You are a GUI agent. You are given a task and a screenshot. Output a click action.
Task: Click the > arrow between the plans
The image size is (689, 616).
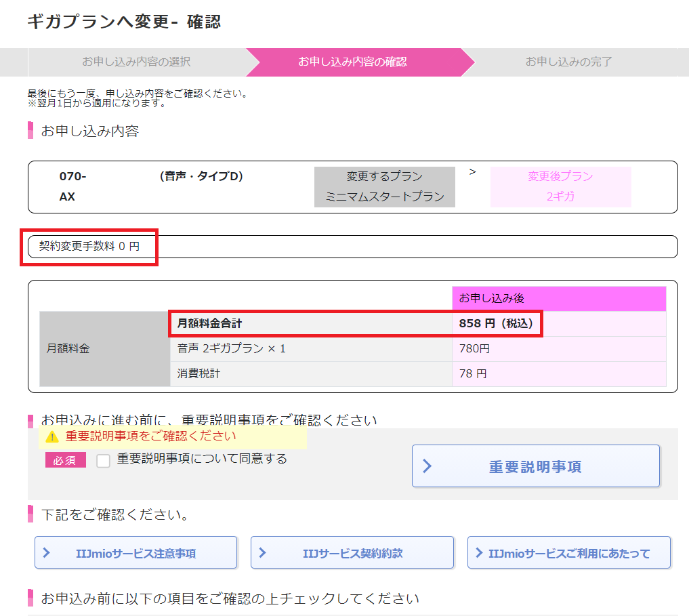point(472,171)
